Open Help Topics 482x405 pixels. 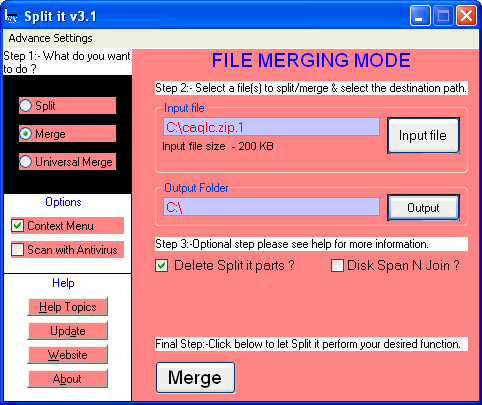click(x=68, y=307)
